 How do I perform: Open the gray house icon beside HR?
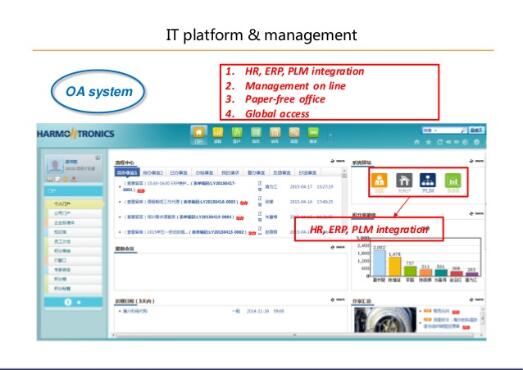[x=404, y=180]
